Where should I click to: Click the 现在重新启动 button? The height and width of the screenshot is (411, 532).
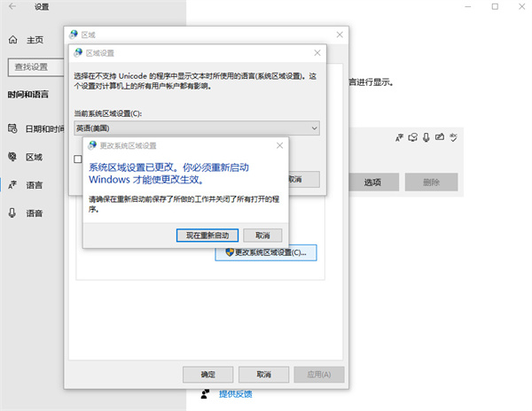click(207, 235)
